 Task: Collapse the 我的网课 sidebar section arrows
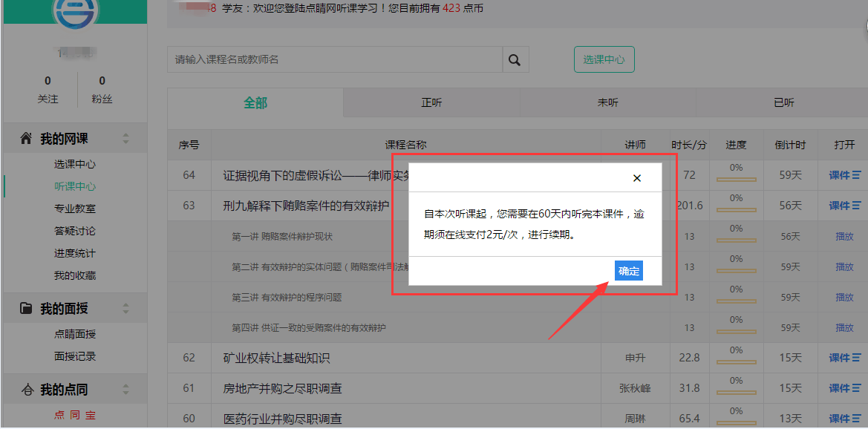[125, 139]
